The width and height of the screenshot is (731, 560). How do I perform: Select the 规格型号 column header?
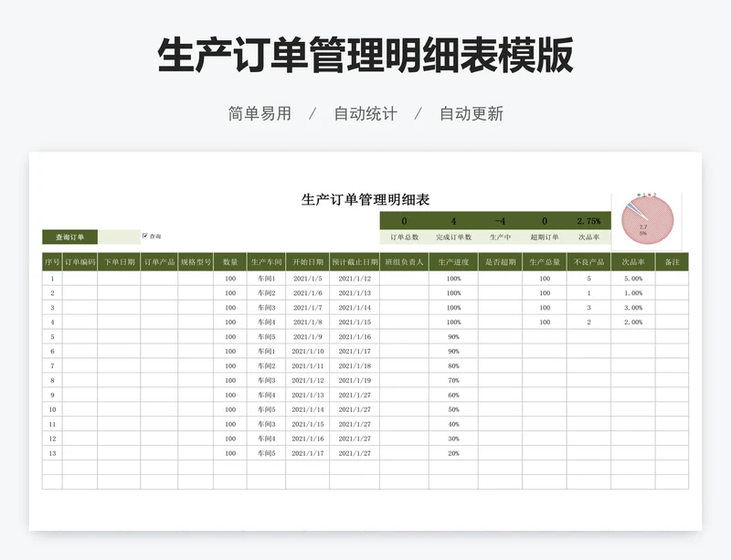click(x=196, y=262)
